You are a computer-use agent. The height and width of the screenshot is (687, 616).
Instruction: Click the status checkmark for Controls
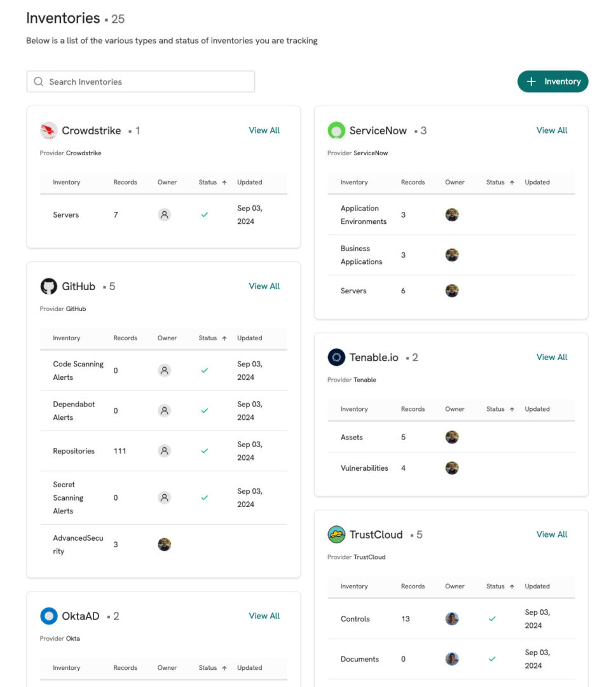pos(492,619)
